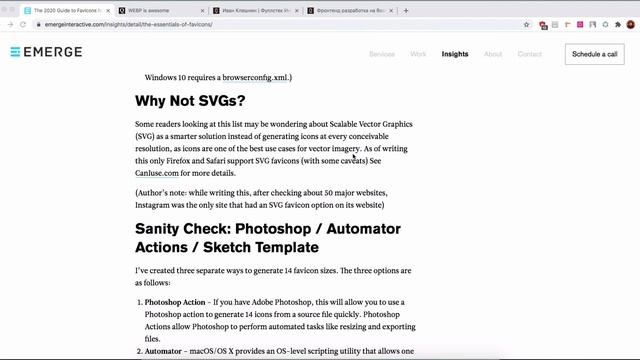View site security lock info

click(38, 24)
